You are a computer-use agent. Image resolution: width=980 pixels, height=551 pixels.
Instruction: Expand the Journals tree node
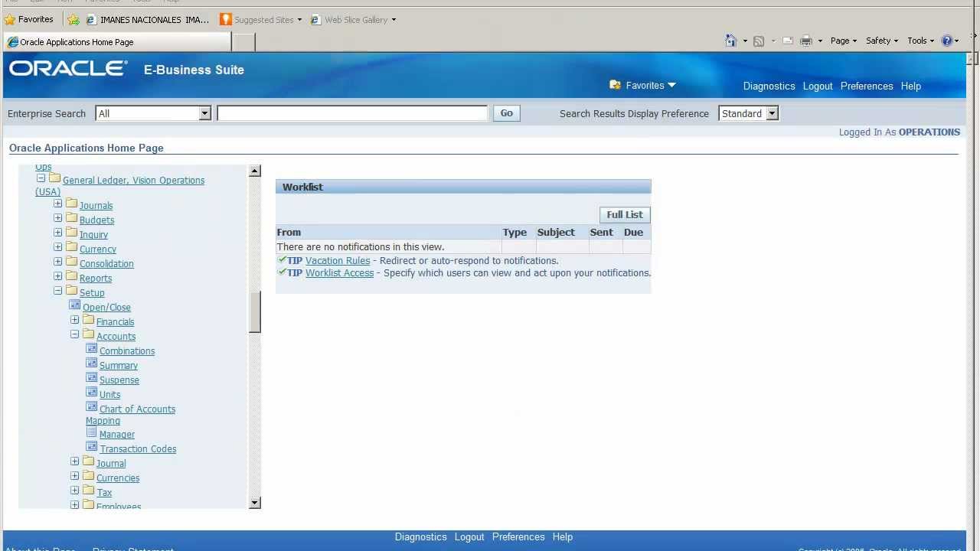57,204
